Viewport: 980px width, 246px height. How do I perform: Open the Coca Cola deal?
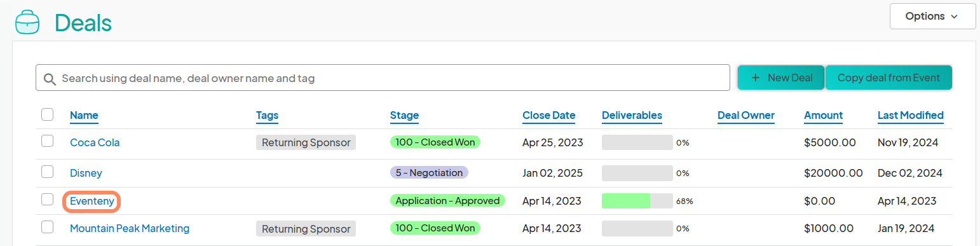coord(95,142)
